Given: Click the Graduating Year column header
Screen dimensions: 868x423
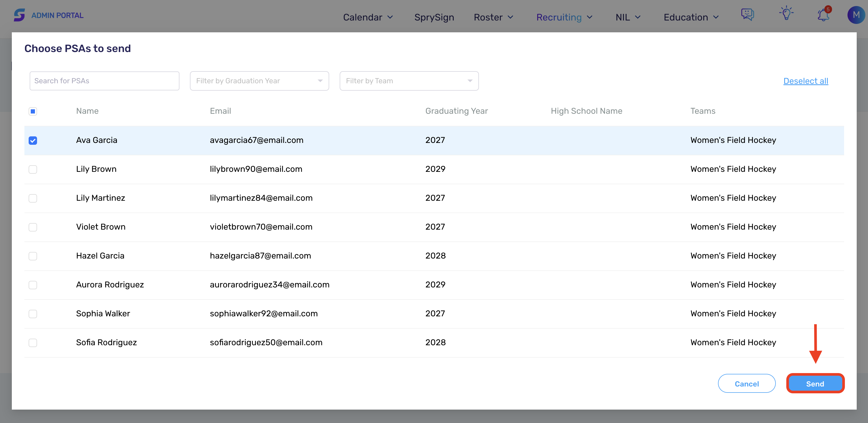Looking at the screenshot, I should click(456, 111).
